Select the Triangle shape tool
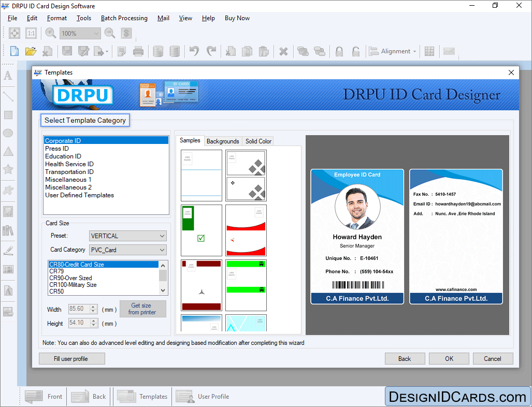The image size is (532, 407). [8, 151]
